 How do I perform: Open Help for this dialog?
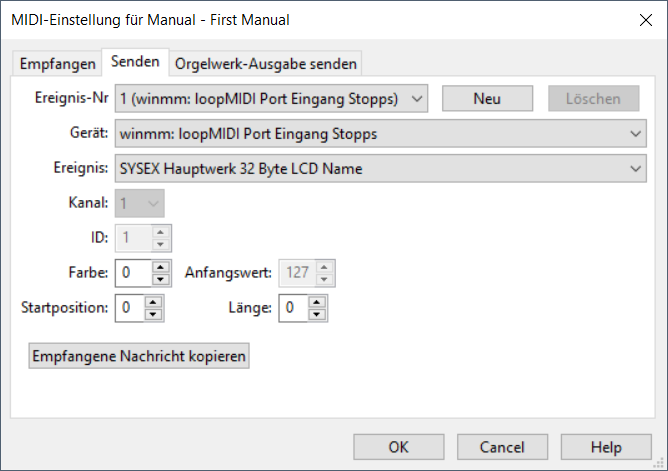tap(605, 446)
